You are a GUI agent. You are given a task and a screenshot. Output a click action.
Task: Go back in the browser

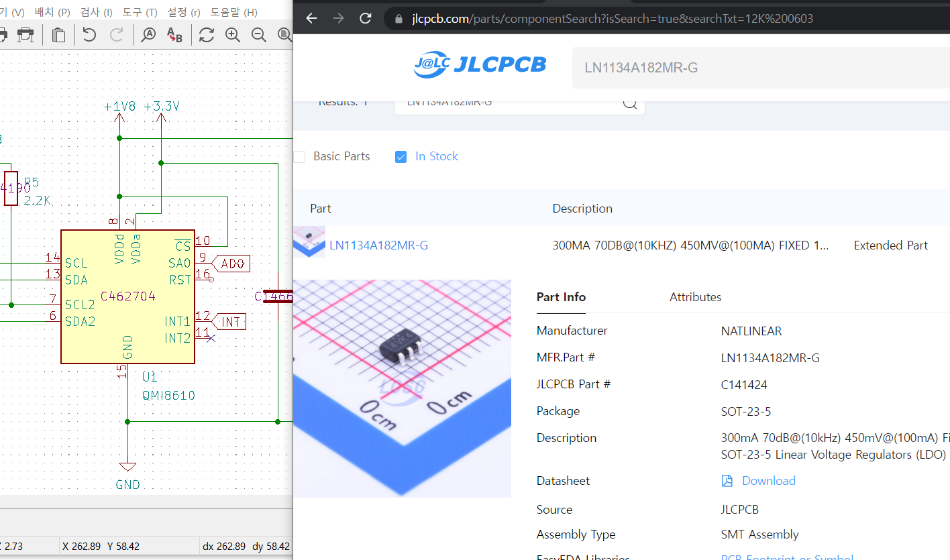(x=311, y=18)
